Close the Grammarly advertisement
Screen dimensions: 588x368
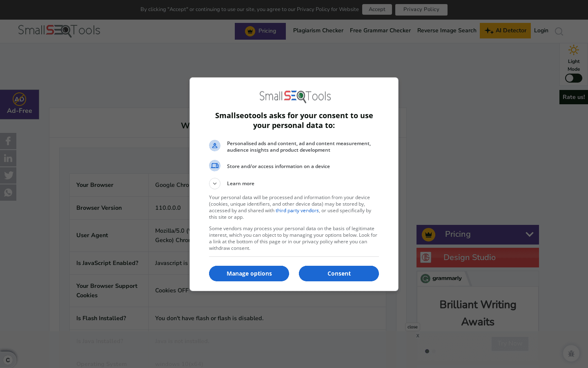(x=412, y=327)
